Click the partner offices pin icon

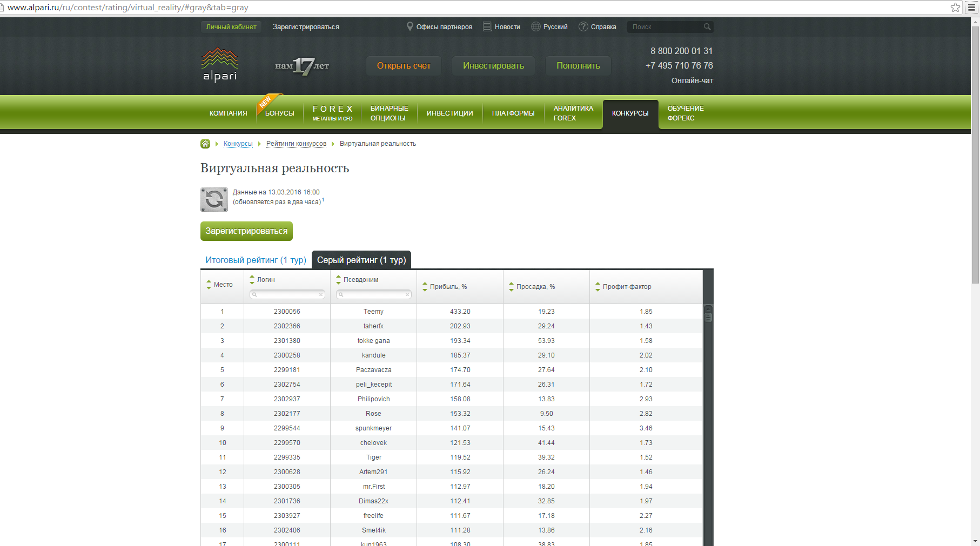point(410,26)
